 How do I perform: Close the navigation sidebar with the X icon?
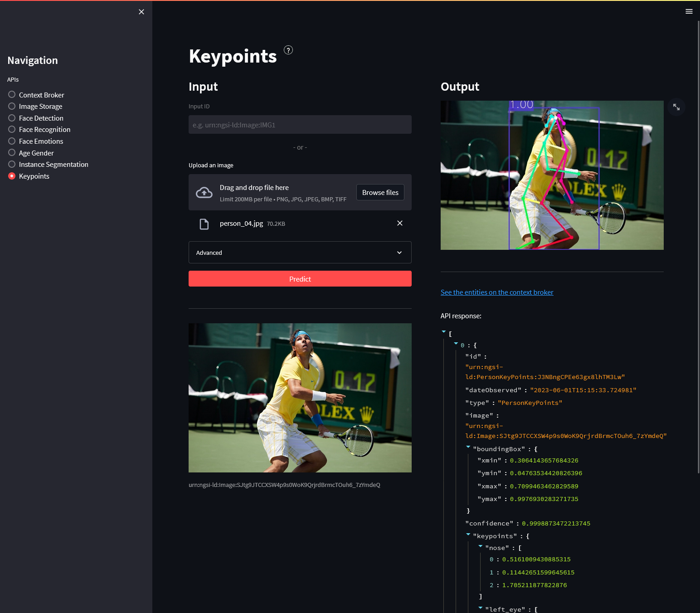141,12
